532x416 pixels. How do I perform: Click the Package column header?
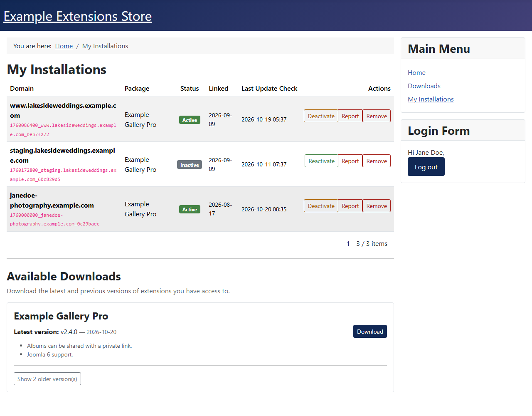coord(137,88)
